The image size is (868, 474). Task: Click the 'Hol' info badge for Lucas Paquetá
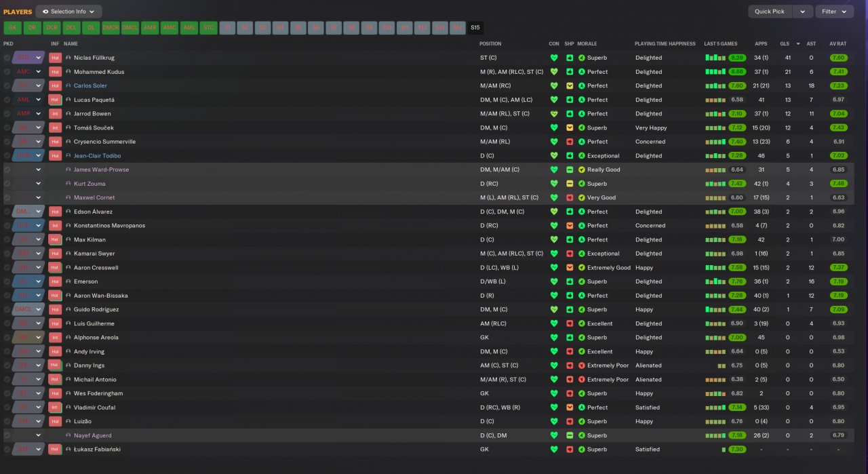point(56,100)
